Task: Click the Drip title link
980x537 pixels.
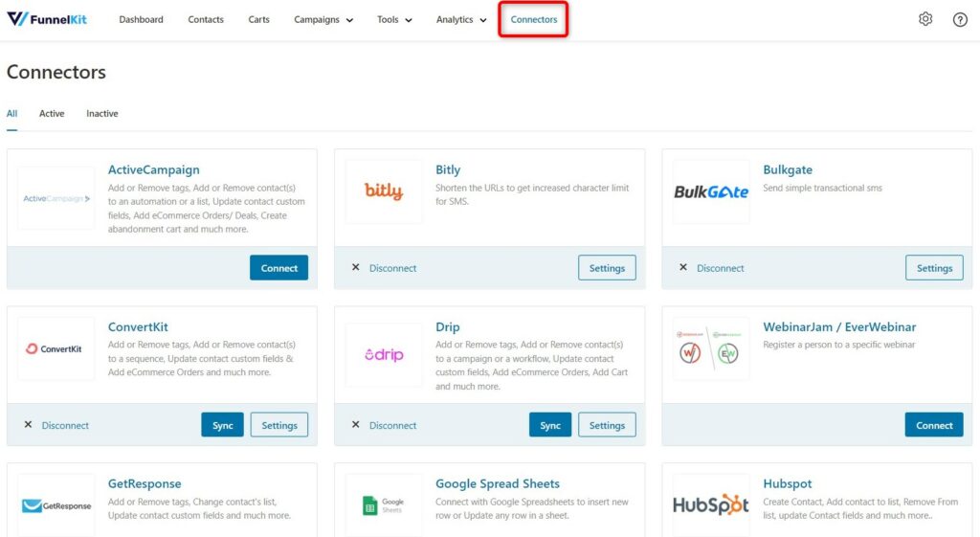Action: [x=448, y=326]
